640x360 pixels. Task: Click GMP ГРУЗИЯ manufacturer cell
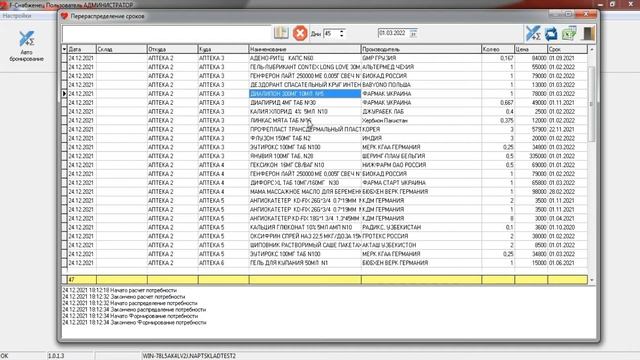click(421, 58)
